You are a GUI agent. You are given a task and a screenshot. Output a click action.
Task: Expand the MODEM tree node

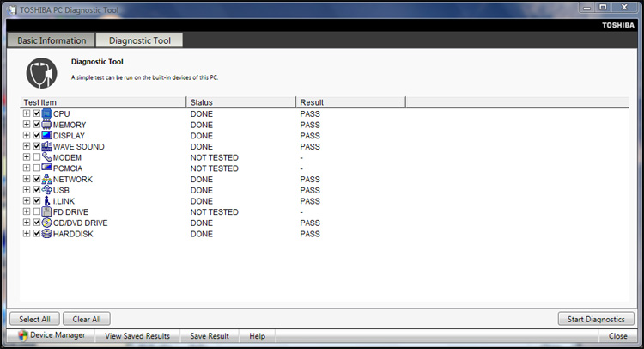coord(27,157)
